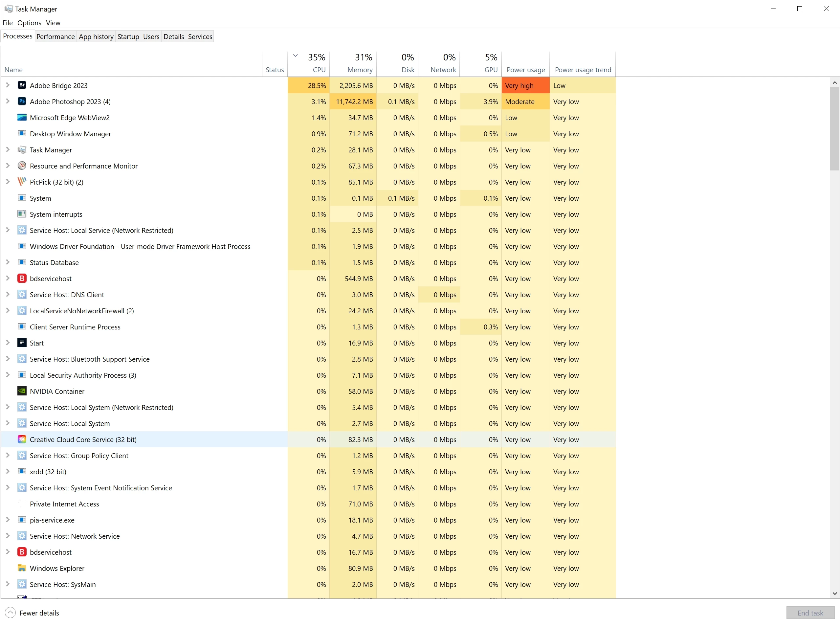Click the PicPick process icon
This screenshot has width=840, height=627.
[x=22, y=182]
